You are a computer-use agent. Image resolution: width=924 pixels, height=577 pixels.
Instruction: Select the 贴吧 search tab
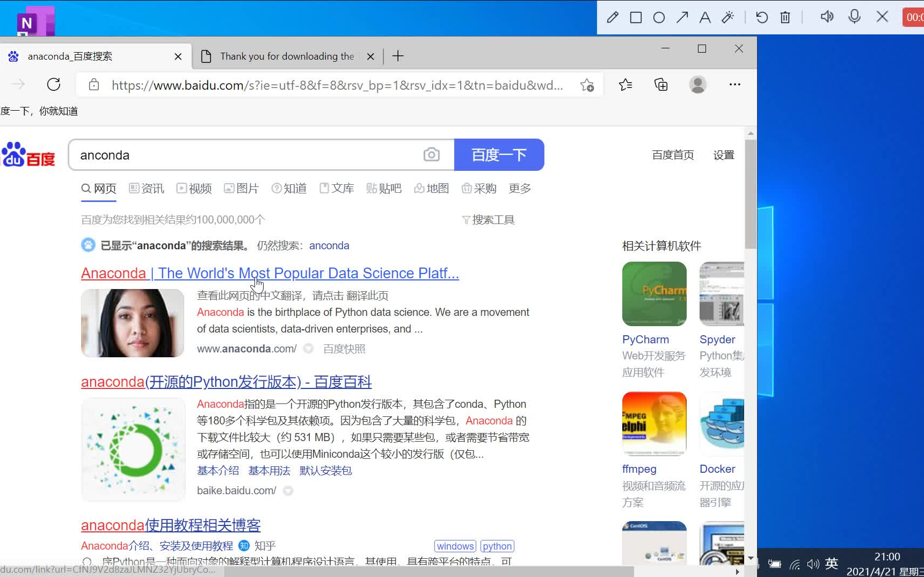click(x=384, y=189)
